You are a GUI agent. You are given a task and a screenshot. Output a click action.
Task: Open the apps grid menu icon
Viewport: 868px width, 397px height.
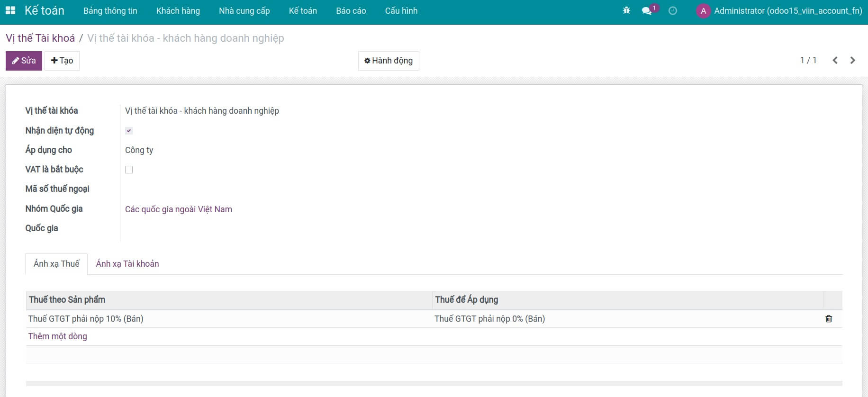(10, 10)
